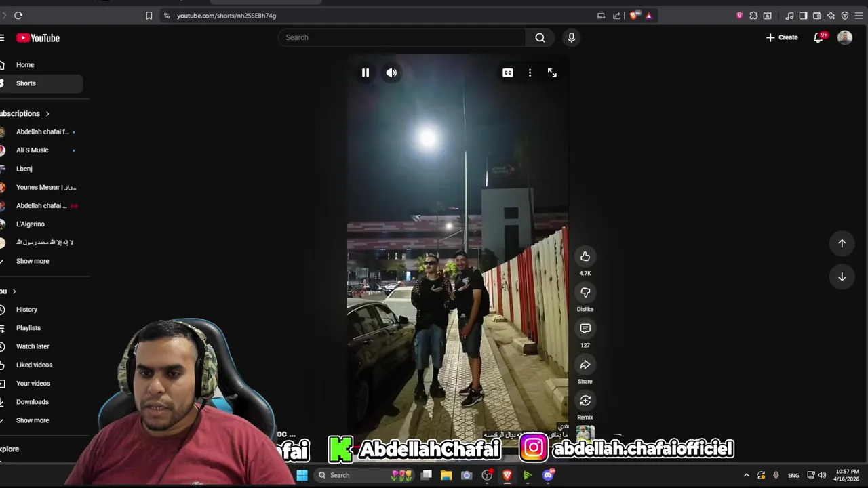Open File Explorer from taskbar
Viewport: 868px width, 488px height.
click(446, 475)
